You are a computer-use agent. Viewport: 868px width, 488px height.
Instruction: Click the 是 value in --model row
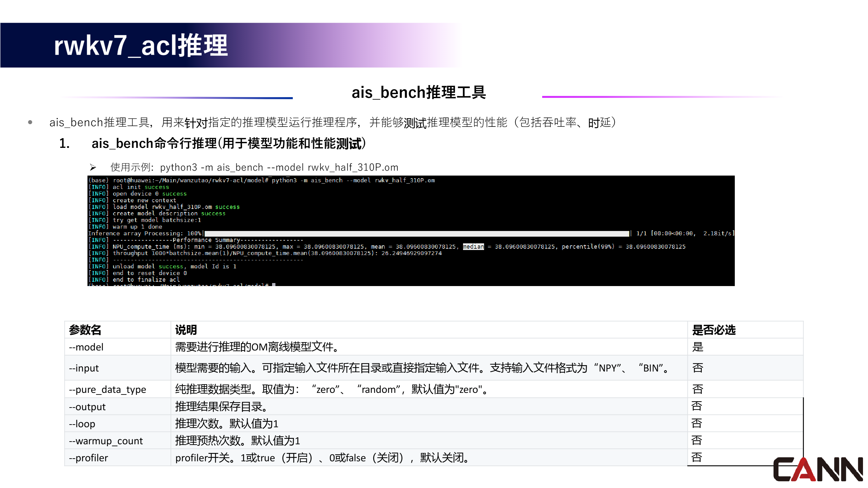coord(697,347)
